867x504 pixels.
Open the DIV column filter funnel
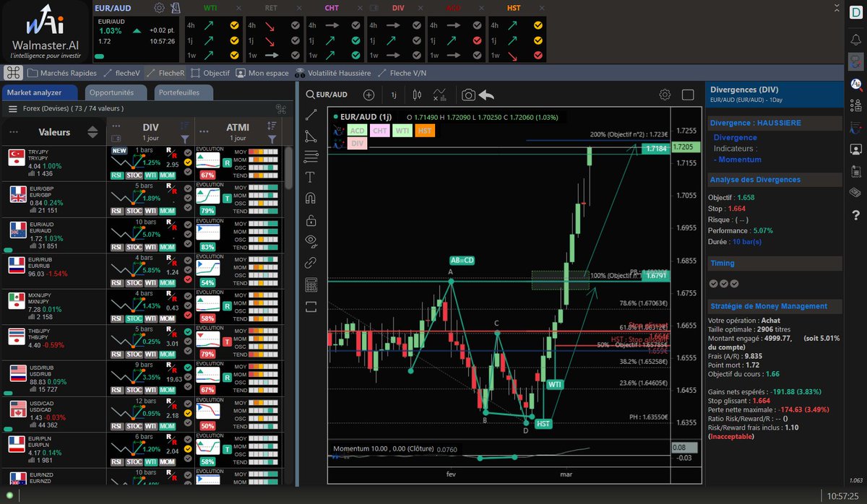(x=185, y=138)
